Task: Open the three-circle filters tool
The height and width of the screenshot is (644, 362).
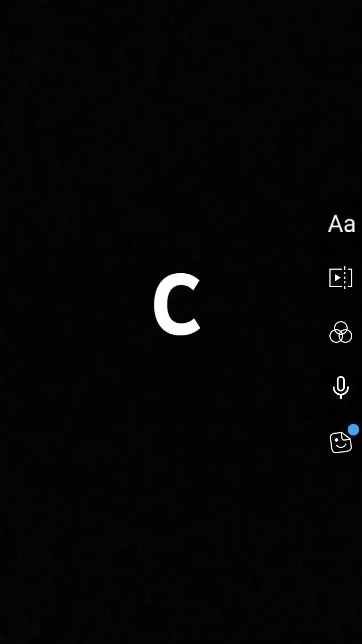Action: (x=341, y=332)
